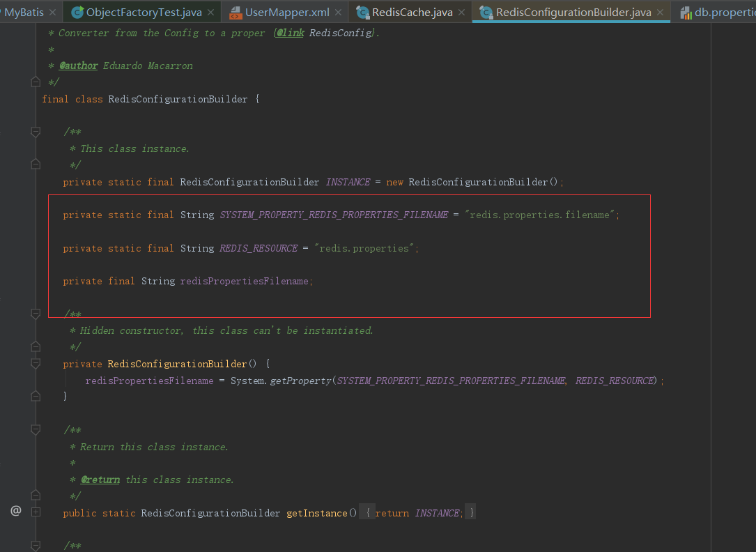Click SYSTEM_PROPERTY_REDIS_PROPERTIES_FILENAME constant declaration
This screenshot has width=756, height=552.
pos(334,215)
